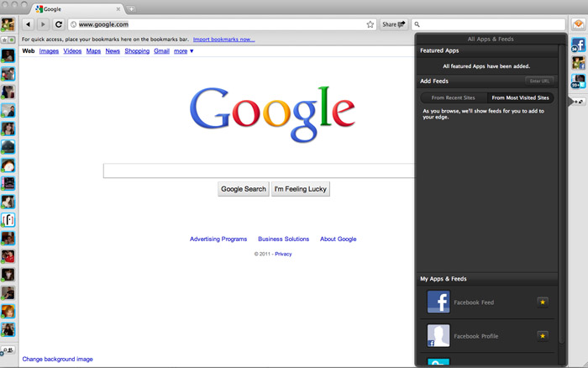This screenshot has width=588, height=368.
Task: Click 'All Apps & Feeds' panel title
Action: pos(491,39)
